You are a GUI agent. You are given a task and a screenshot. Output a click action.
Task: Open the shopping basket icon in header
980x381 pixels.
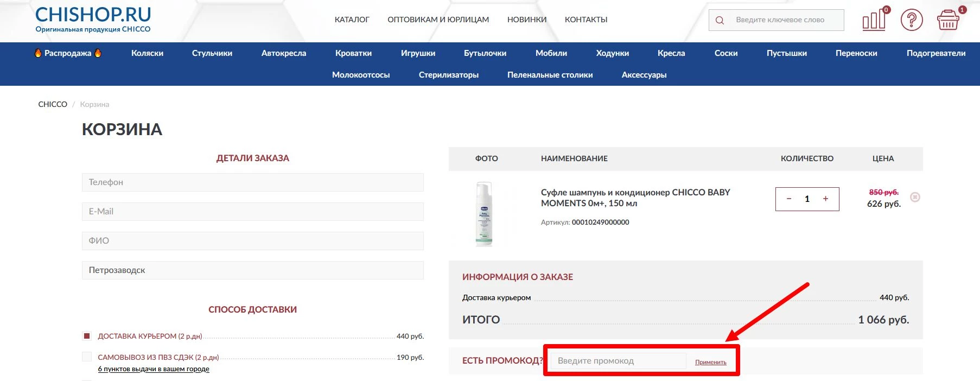tap(947, 20)
